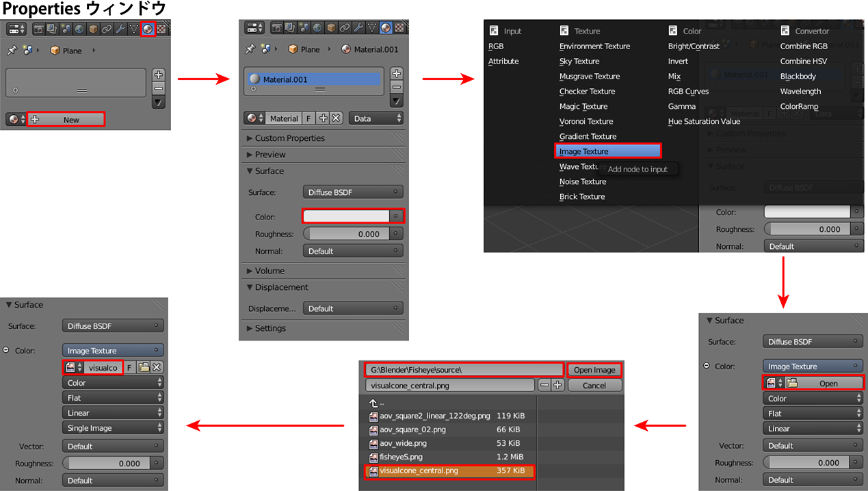Open Data link dropdown in the Material.001 panel
Image resolution: width=868 pixels, height=491 pixels.
click(x=376, y=118)
